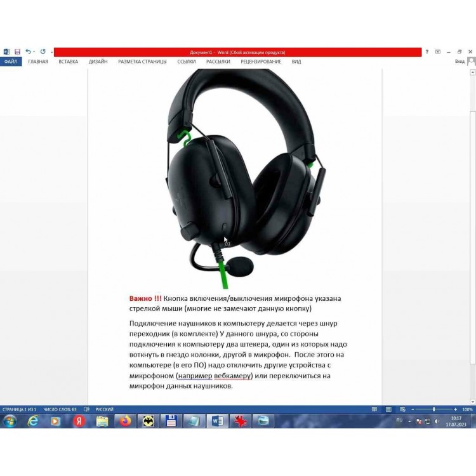The height and width of the screenshot is (476, 476).
Task: Show hidden system tray icons
Action: (x=409, y=421)
